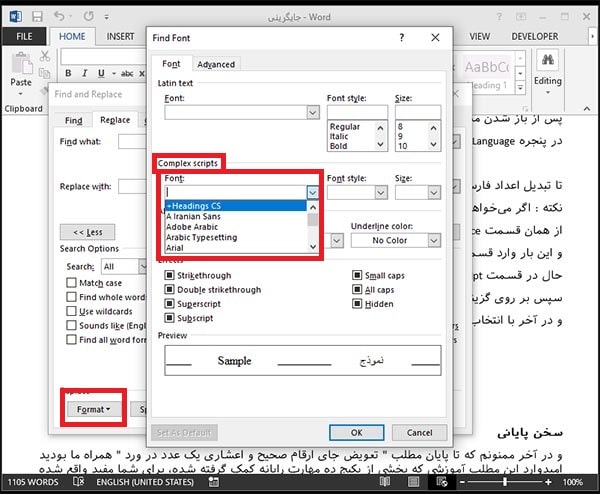Open Complex scripts Font dropdown arrow
Screen dimensions: 600x494
point(313,192)
